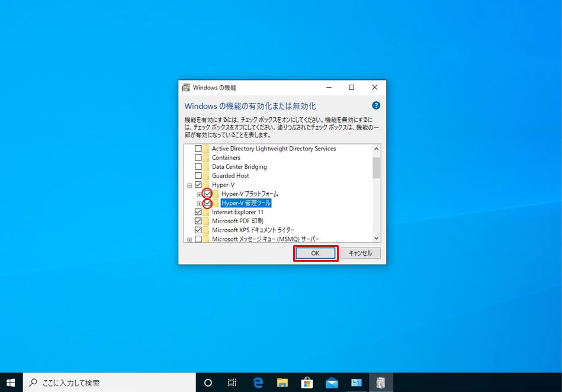Collapse the Hyper-V tree node
The width and height of the screenshot is (562, 392).
point(190,185)
